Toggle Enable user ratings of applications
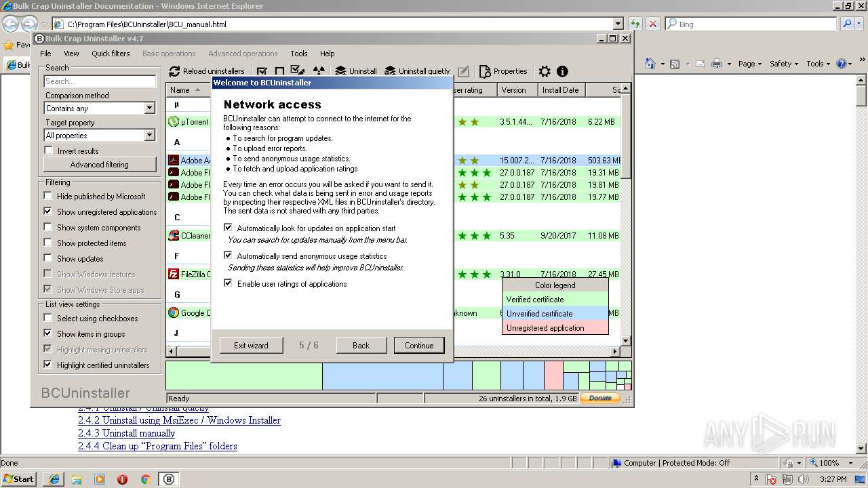Image resolution: width=868 pixels, height=488 pixels. (228, 283)
